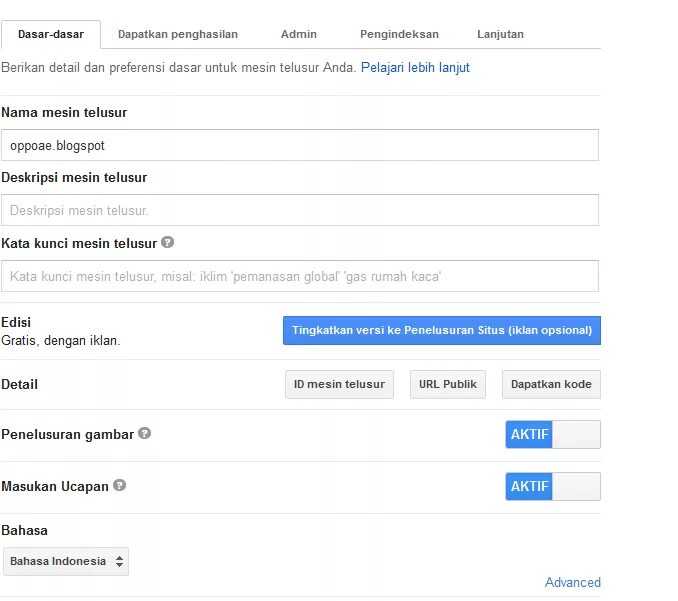This screenshot has width=678, height=601.
Task: Open the Dapatkan penghasilan tab
Action: pyautogui.click(x=178, y=34)
